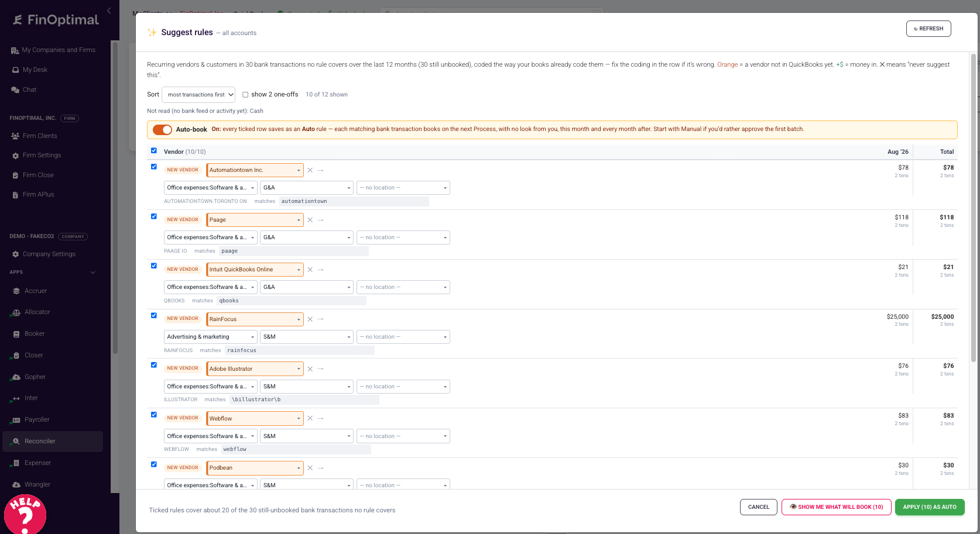Open the Paage vendor name dropdown
This screenshot has width=980, height=534.
(x=255, y=220)
